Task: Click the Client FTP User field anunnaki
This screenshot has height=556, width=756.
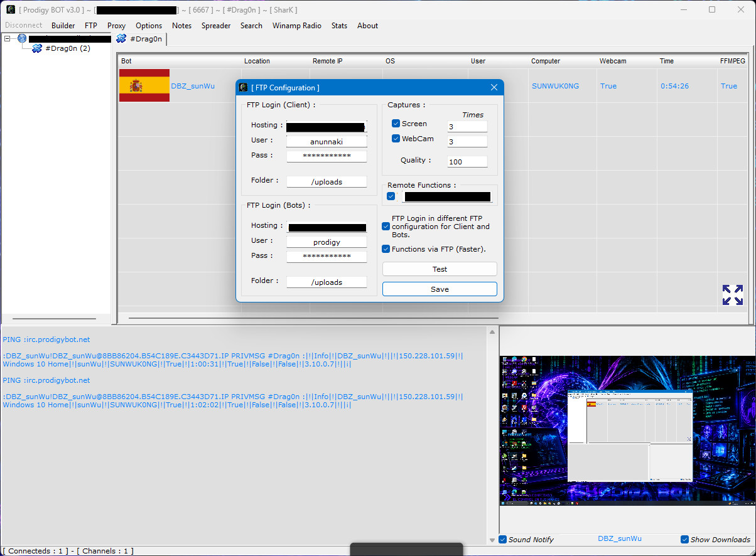Action: click(x=327, y=142)
